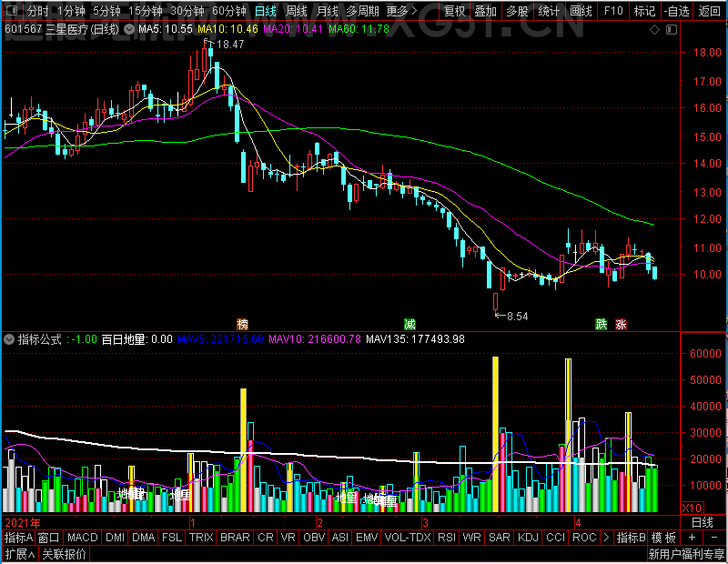The width and height of the screenshot is (728, 564).
Task: Switch to 30分钟 period
Action: (x=187, y=11)
